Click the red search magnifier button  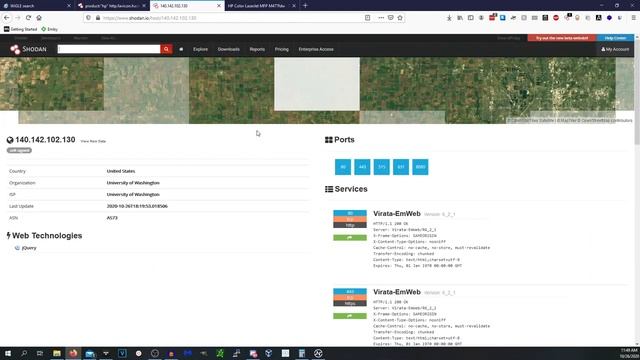tap(166, 49)
